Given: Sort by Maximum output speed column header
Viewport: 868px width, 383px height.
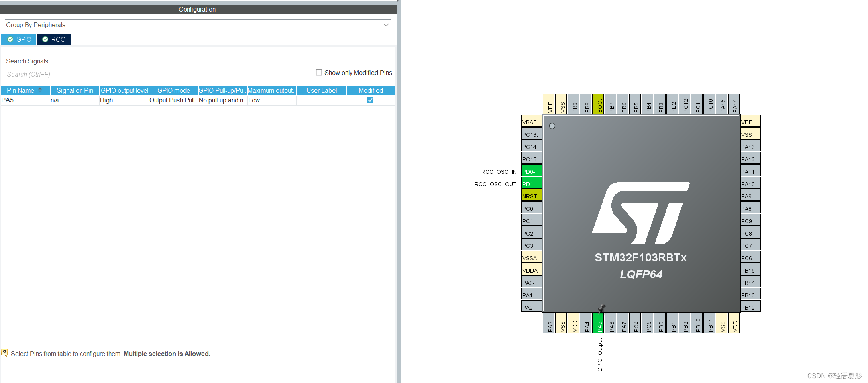Looking at the screenshot, I should pyautogui.click(x=272, y=90).
